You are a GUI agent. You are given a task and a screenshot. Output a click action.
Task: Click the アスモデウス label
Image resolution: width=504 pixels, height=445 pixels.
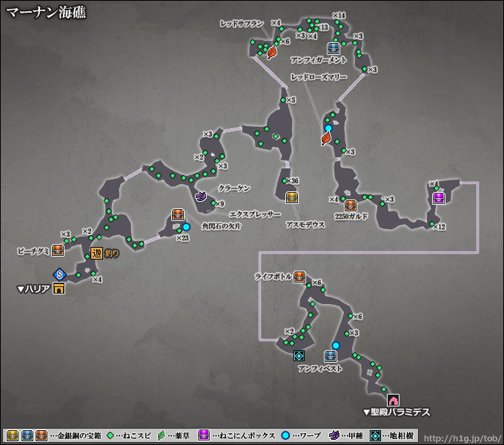point(305,225)
